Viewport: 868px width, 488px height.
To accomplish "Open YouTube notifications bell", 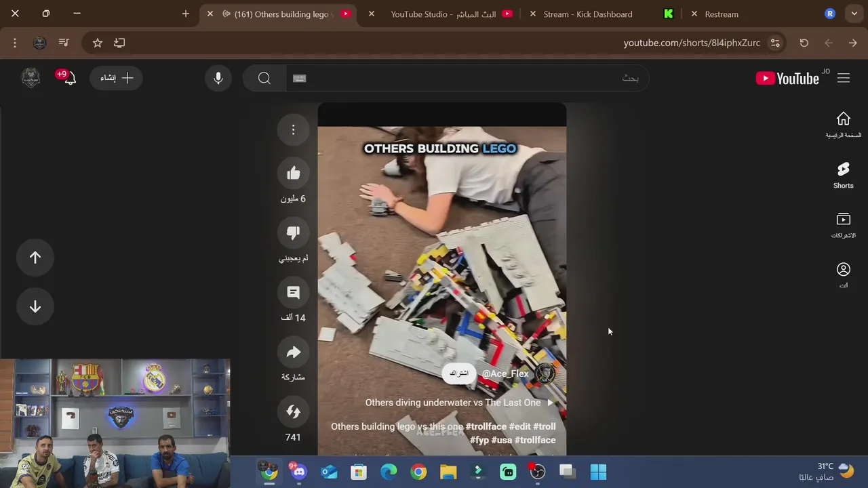I will point(69,79).
